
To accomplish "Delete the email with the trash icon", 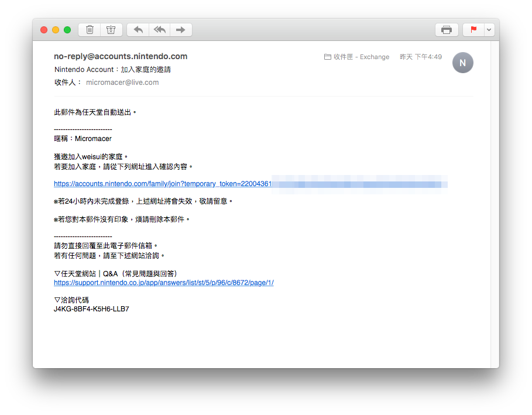I will (90, 30).
